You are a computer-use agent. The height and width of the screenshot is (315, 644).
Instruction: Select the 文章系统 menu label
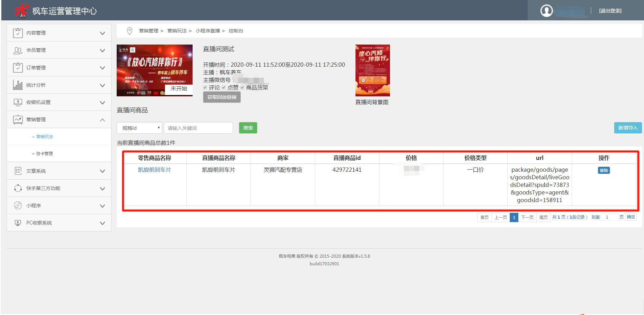coord(36,171)
